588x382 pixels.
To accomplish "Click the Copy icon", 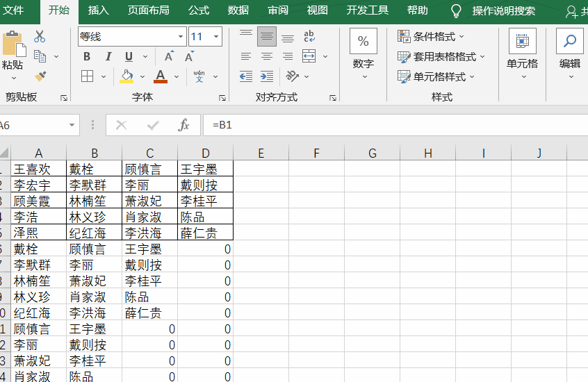I will coord(40,56).
